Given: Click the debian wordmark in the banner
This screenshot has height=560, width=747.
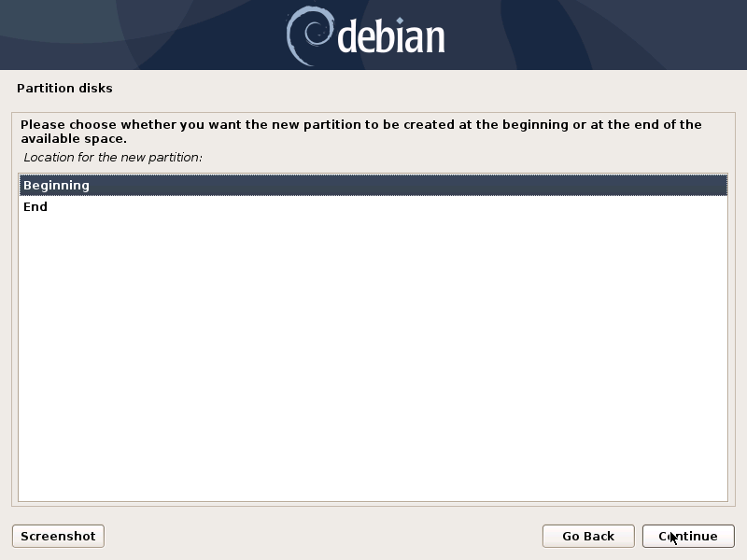Looking at the screenshot, I should (391, 36).
